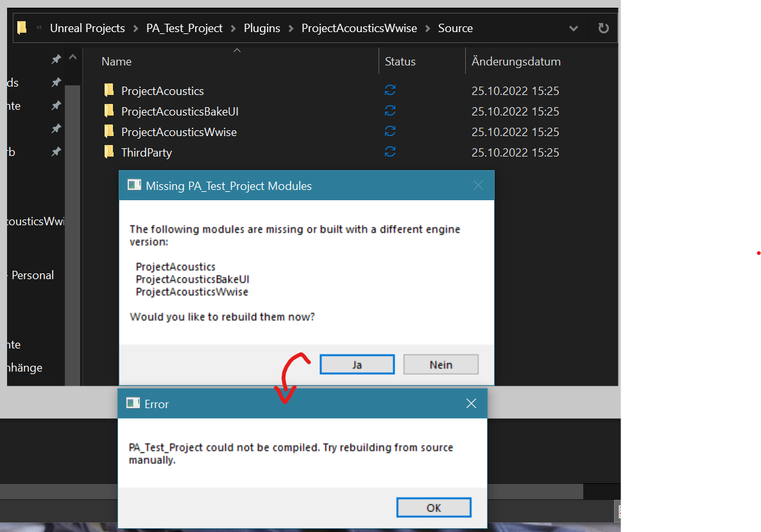Expand chevron after PA_Test_Project breadcrumb

[x=234, y=29]
